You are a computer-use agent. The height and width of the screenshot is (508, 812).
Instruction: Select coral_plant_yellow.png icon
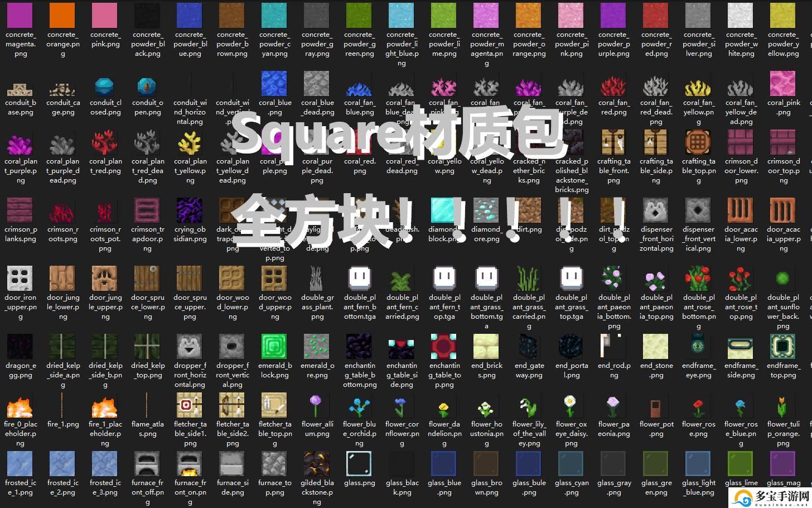(x=190, y=143)
